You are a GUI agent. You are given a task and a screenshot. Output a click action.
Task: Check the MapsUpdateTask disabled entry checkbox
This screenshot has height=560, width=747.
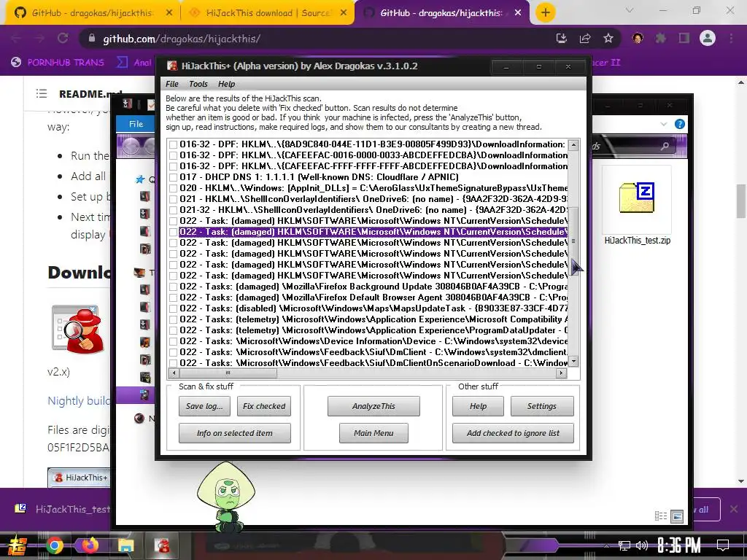(174, 308)
